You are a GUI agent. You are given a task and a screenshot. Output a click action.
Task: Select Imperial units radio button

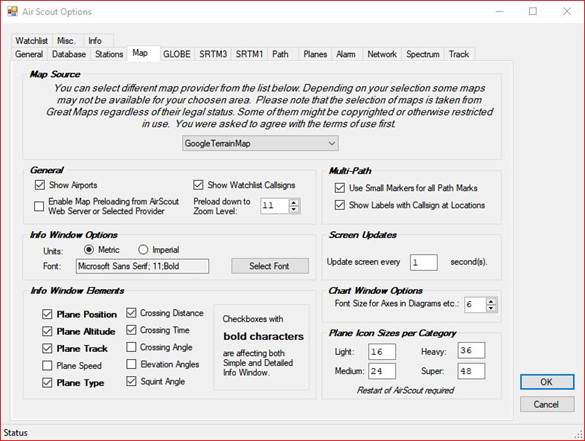click(143, 249)
